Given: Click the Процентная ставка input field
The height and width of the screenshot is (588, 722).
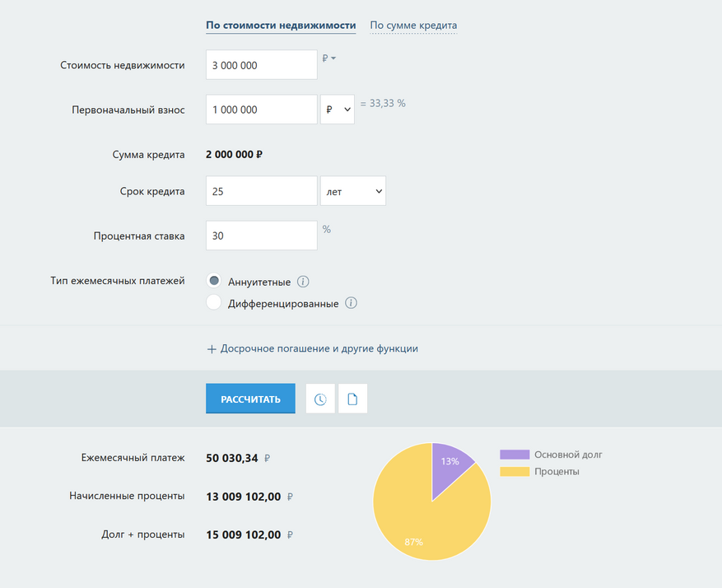Looking at the screenshot, I should [x=261, y=236].
